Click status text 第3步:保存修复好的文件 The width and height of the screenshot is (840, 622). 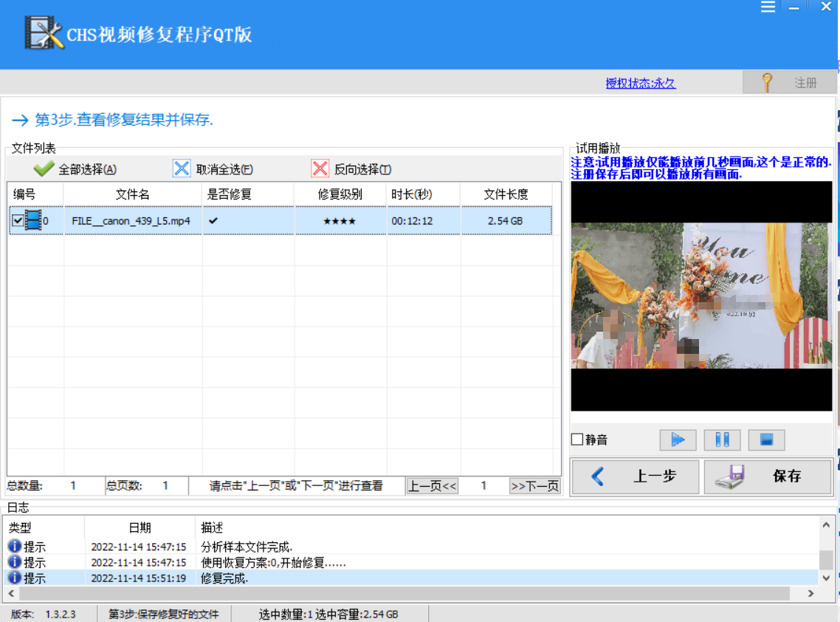click(x=164, y=614)
